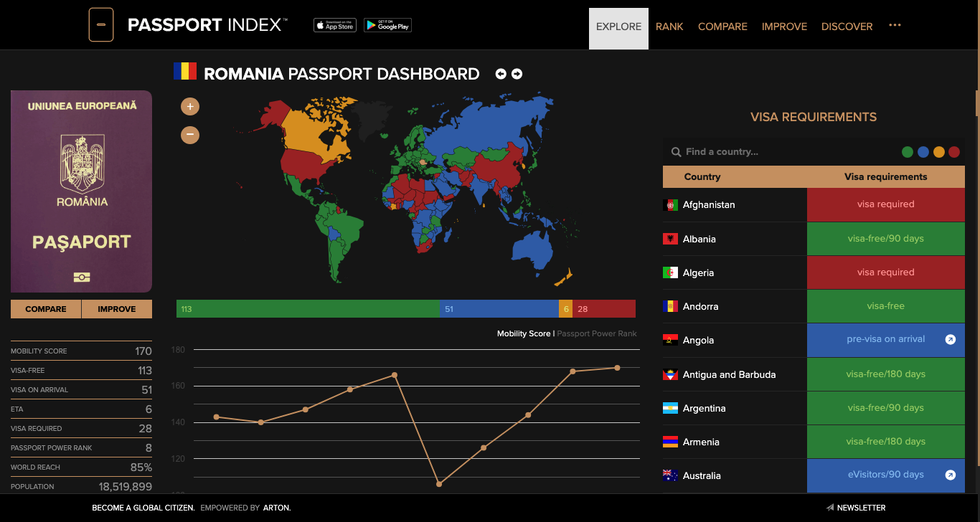Click the Australia flag icon

[x=670, y=475]
